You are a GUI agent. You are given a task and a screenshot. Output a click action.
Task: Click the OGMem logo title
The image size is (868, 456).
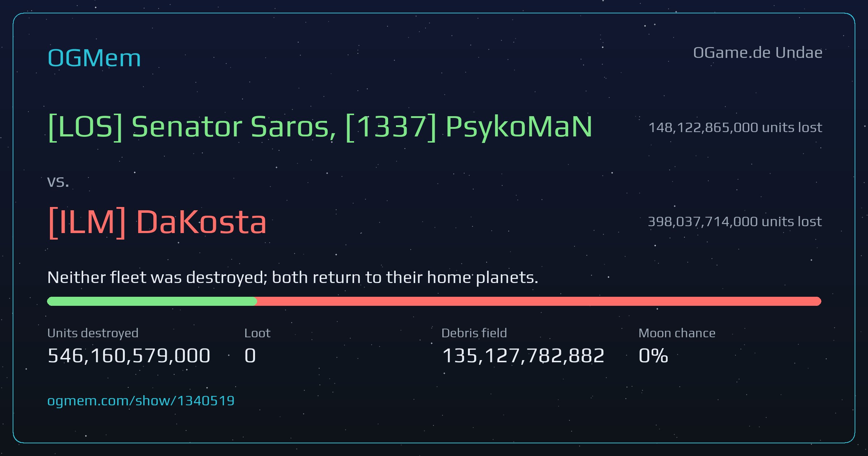(x=94, y=58)
